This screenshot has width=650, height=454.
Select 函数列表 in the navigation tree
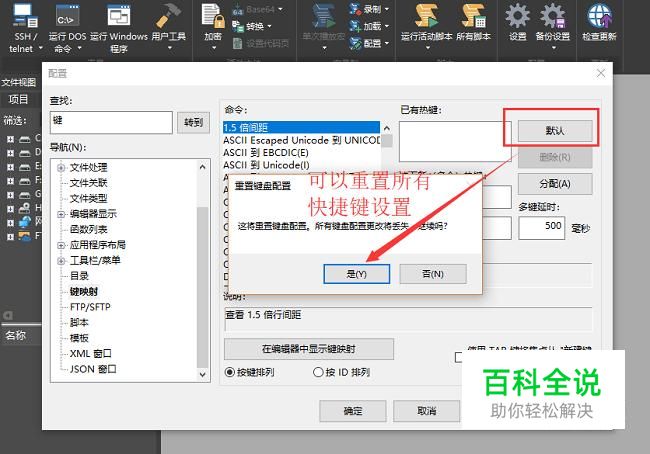coord(88,229)
